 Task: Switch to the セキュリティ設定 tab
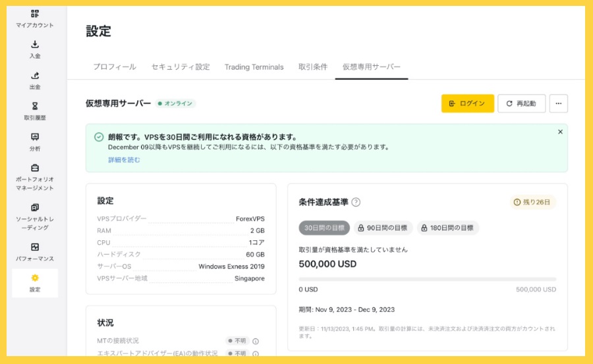tap(181, 67)
